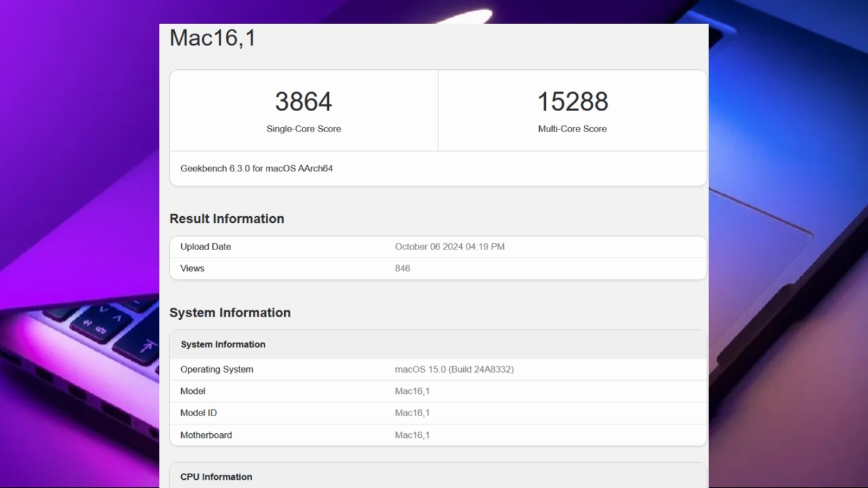Click the Operating System row
This screenshot has width=868, height=488.
pyautogui.click(x=217, y=369)
